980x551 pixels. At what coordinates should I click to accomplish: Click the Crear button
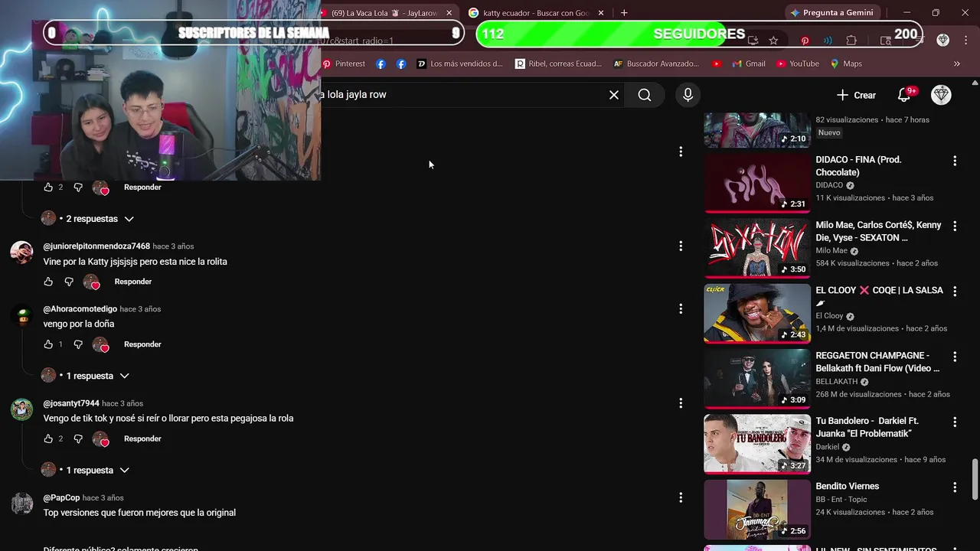(x=856, y=95)
